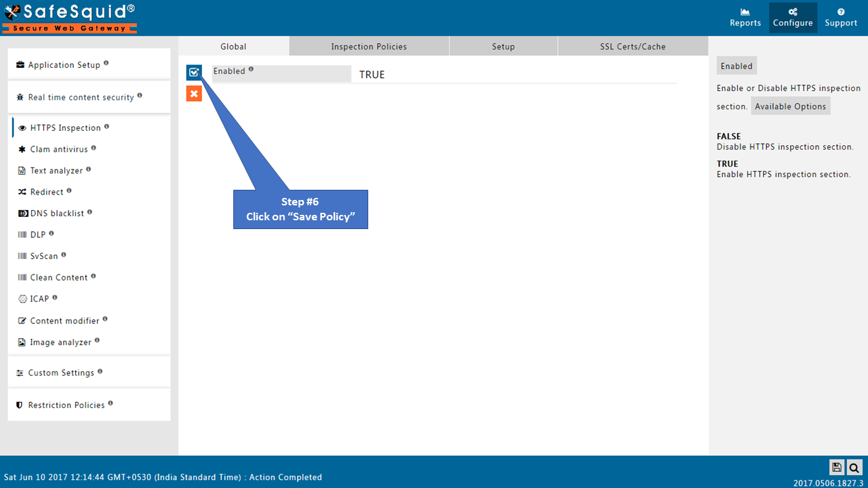
Task: Expand the Application Setup section
Action: click(x=64, y=65)
